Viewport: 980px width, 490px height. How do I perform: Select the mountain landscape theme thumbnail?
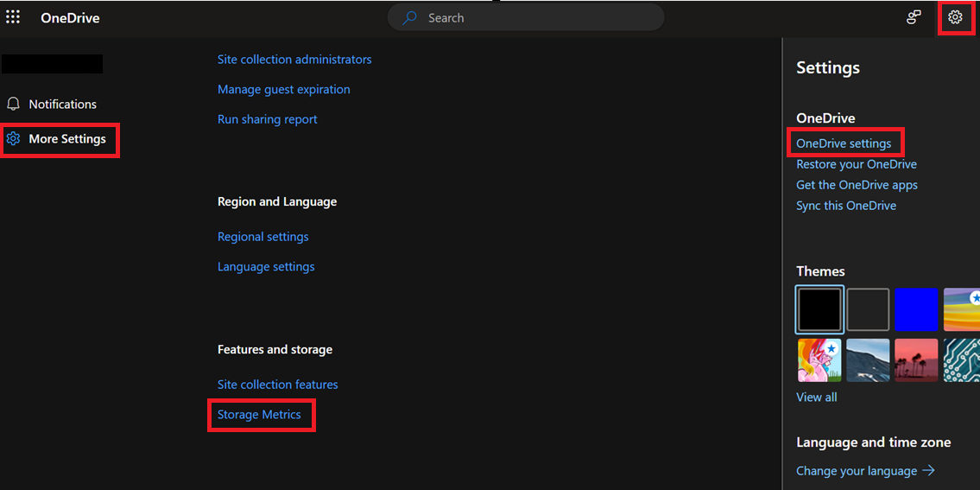[x=868, y=360]
